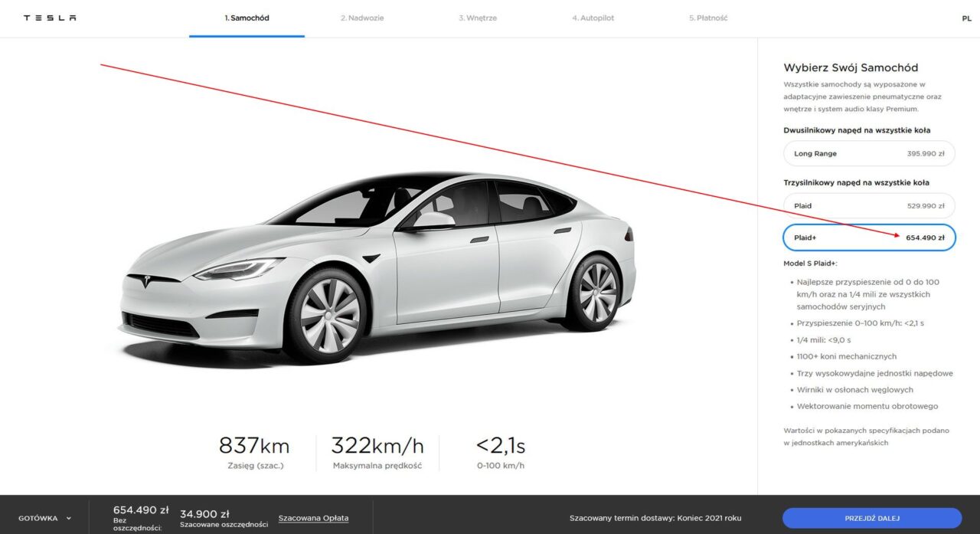Click the PRZEJDŹ DALEJ button
Screen dimensions: 980x534
coord(872,518)
